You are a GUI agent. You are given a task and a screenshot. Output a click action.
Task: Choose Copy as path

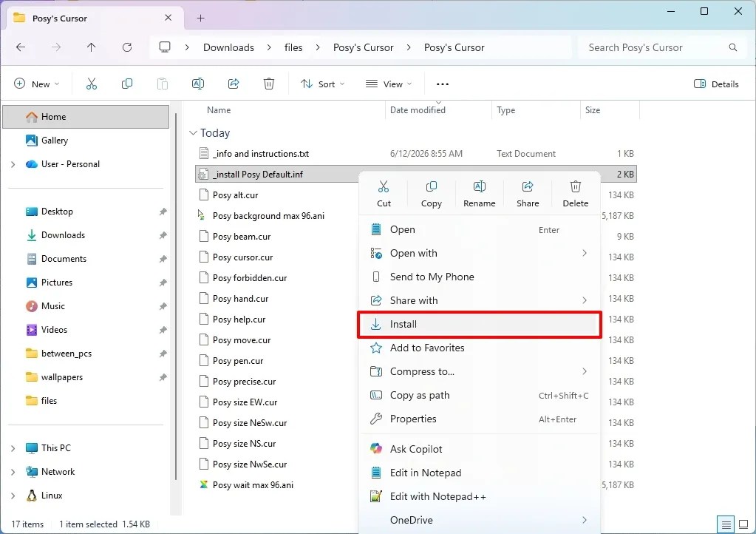point(480,395)
